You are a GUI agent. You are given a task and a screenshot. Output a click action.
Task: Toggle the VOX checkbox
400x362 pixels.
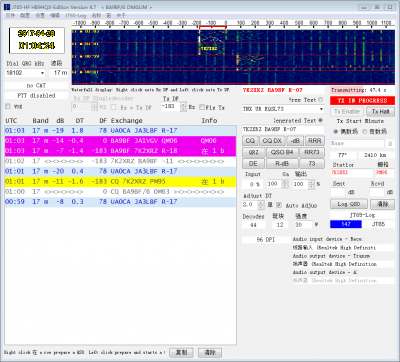[8, 107]
